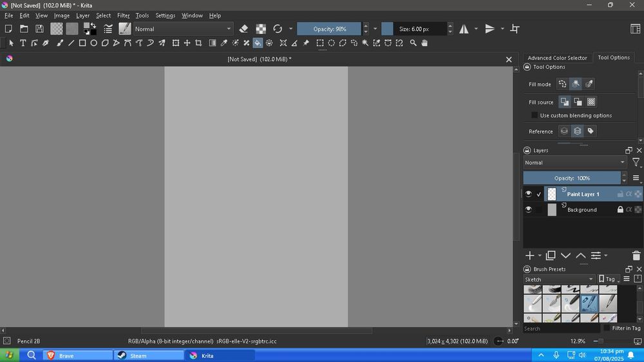This screenshot has height=362, width=644.
Task: Select the Move tool
Action: coord(187,43)
